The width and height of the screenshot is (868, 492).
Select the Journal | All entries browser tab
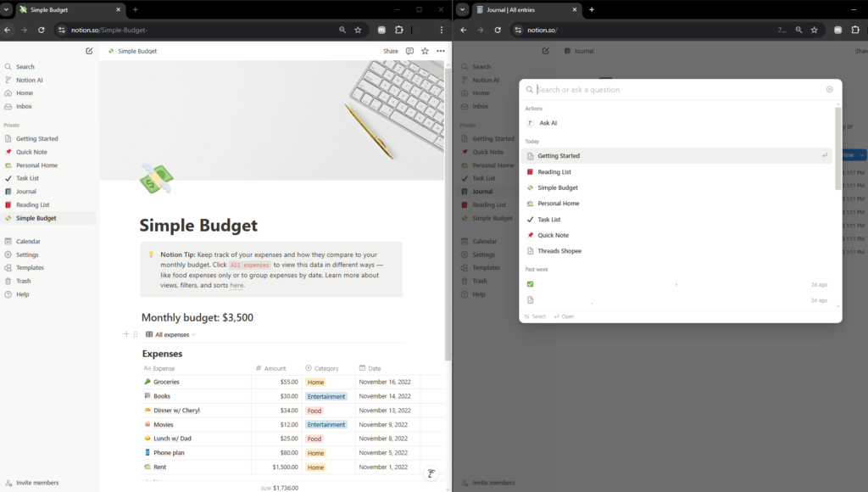click(x=526, y=9)
